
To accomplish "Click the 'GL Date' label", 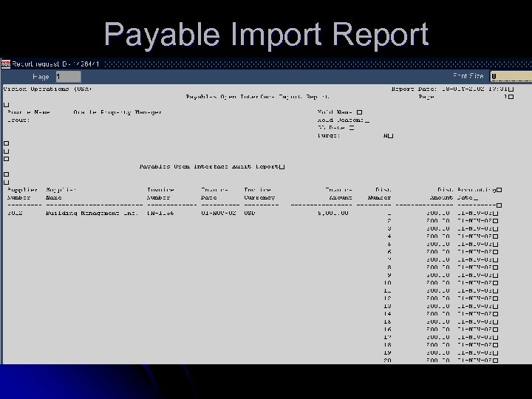I will click(332, 128).
